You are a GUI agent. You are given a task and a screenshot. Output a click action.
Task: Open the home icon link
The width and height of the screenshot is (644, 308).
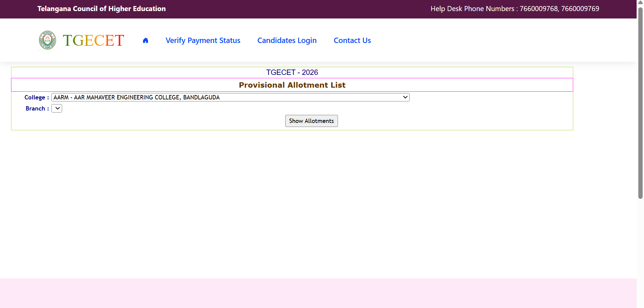pos(145,40)
